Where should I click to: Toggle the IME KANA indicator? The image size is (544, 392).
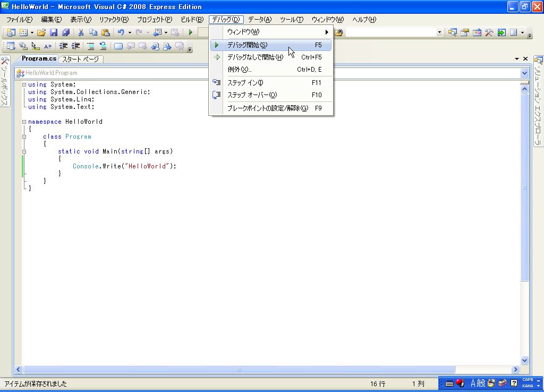(x=528, y=386)
